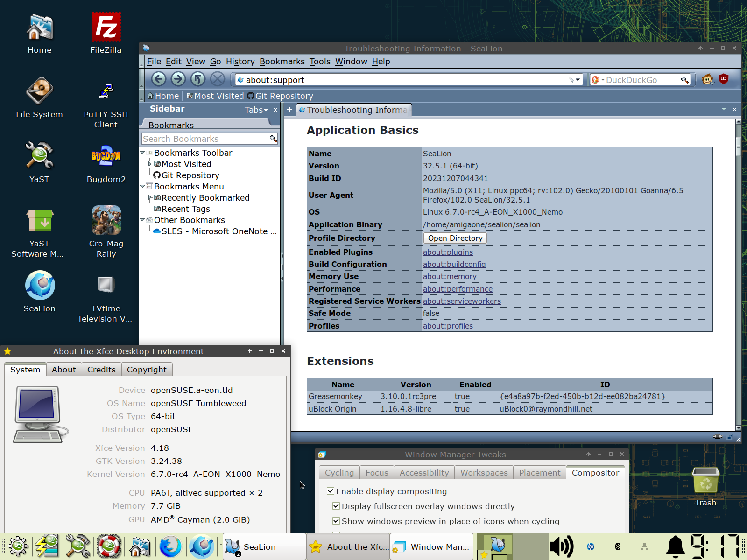Follow the about:buildconfig link
The image size is (747, 560).
(454, 264)
